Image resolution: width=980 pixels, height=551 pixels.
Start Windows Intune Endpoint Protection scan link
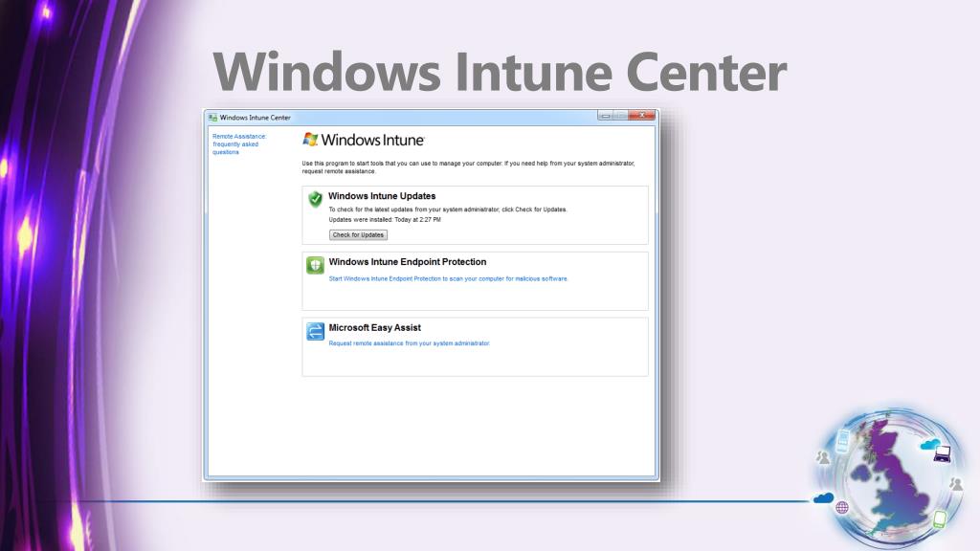(x=448, y=278)
